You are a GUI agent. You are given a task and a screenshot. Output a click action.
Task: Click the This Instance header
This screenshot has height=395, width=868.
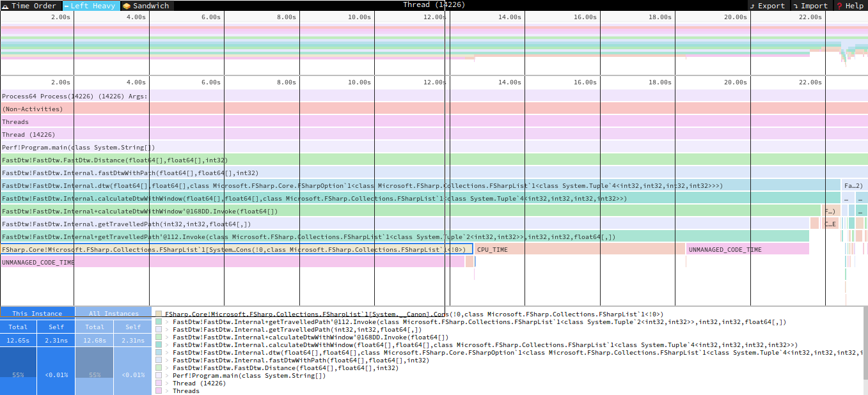point(37,313)
